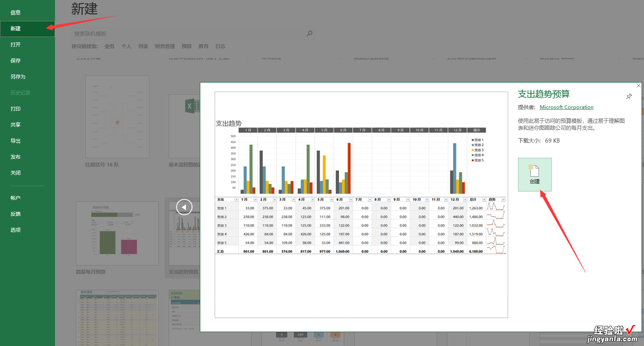Click the 日志 suggested search
The height and width of the screenshot is (346, 644).
220,46
